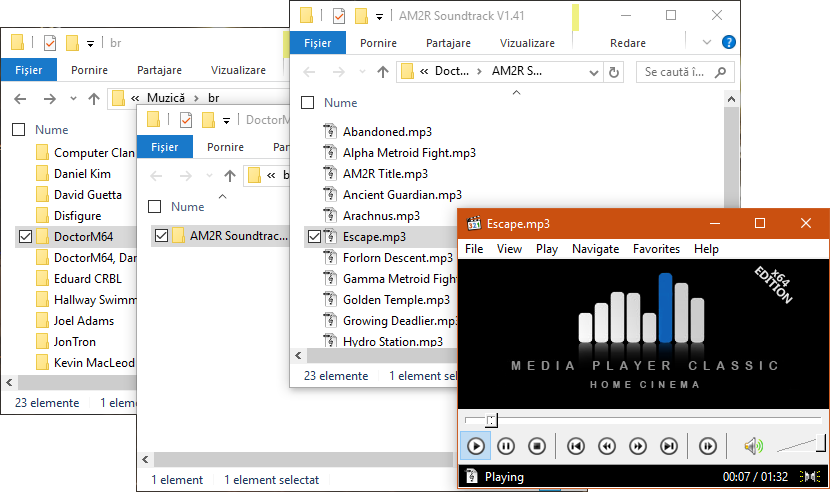
Task: Click the Forlorn Descent.mp3 file icon
Action: click(x=330, y=257)
